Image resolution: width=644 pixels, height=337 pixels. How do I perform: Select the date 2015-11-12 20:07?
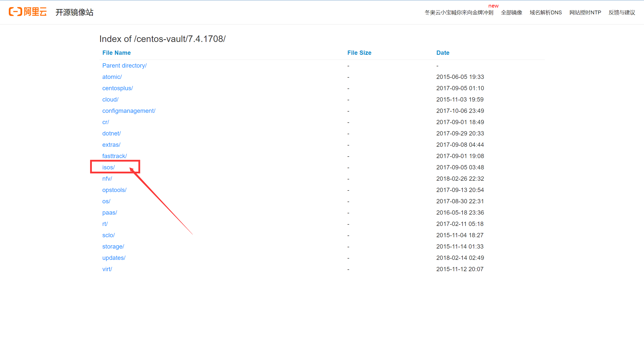click(460, 269)
